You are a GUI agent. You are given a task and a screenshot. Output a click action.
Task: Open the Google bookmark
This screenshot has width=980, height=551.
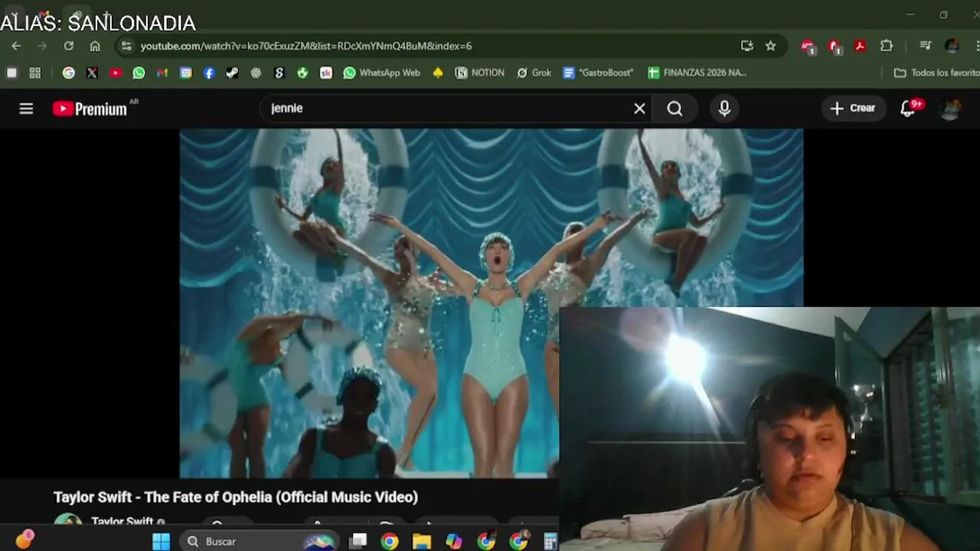[69, 73]
